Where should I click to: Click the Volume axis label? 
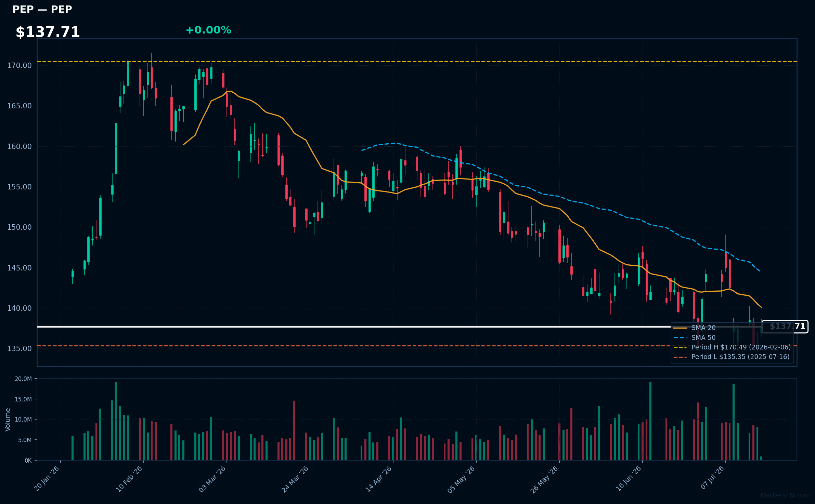tap(8, 420)
